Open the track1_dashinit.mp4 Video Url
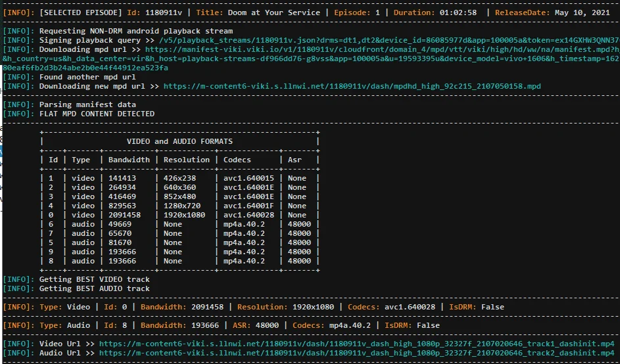 (x=356, y=344)
